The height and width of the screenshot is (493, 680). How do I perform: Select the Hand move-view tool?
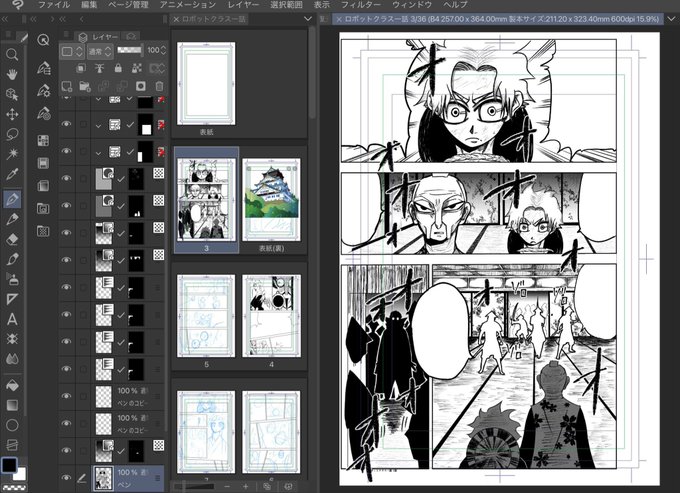12,74
